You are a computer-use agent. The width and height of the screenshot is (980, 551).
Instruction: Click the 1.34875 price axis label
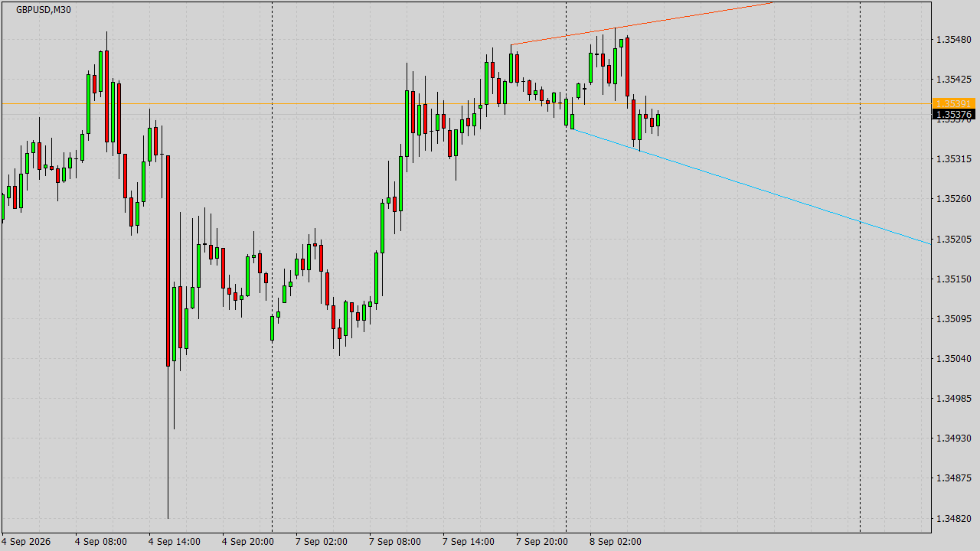(x=953, y=478)
